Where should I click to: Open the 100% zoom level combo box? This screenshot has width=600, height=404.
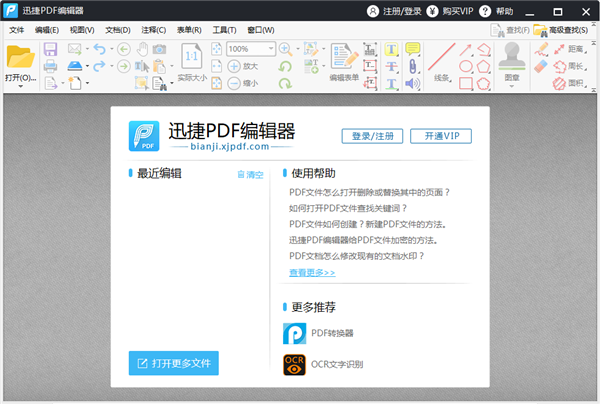(251, 49)
